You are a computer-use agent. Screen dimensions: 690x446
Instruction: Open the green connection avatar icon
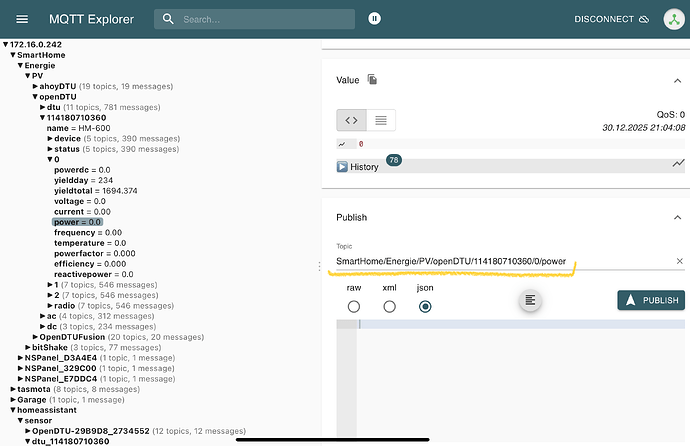(674, 19)
